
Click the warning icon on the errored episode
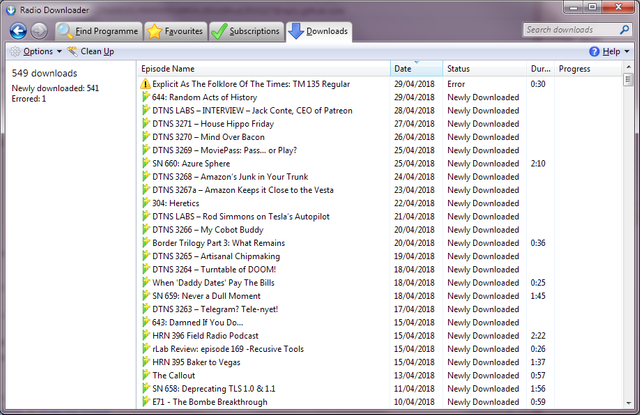[x=146, y=84]
